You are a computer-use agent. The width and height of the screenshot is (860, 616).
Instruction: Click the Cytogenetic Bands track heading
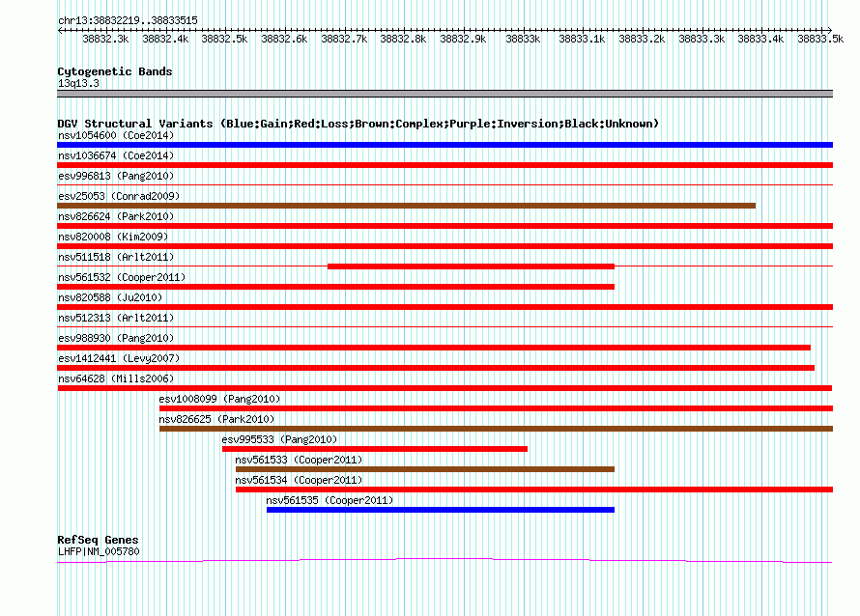(115, 71)
